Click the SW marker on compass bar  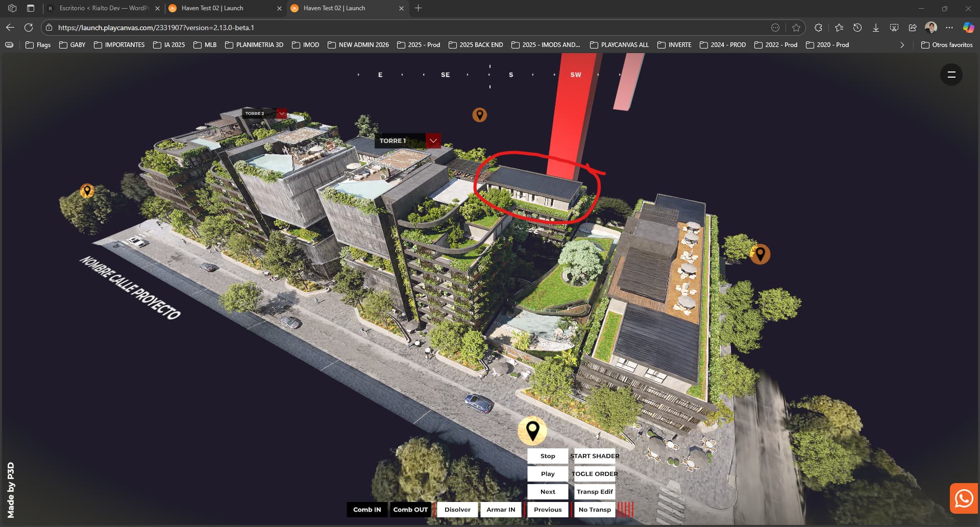point(575,75)
